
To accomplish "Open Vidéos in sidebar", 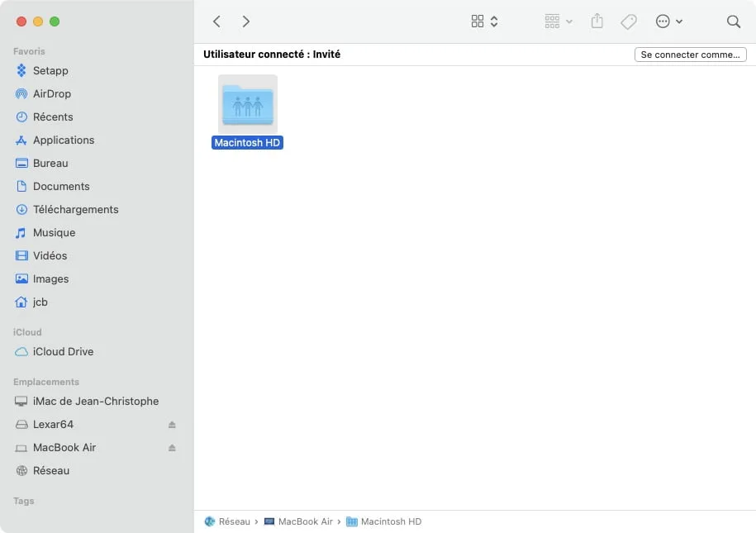I will (x=50, y=255).
